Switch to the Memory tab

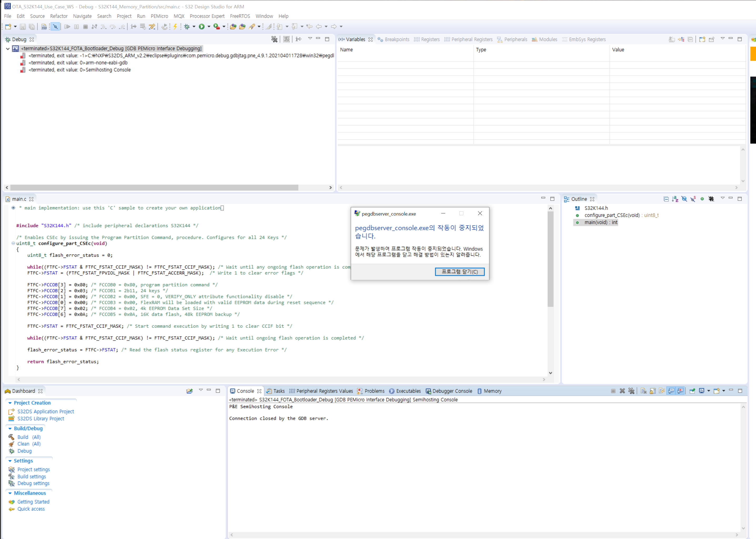[x=493, y=391]
